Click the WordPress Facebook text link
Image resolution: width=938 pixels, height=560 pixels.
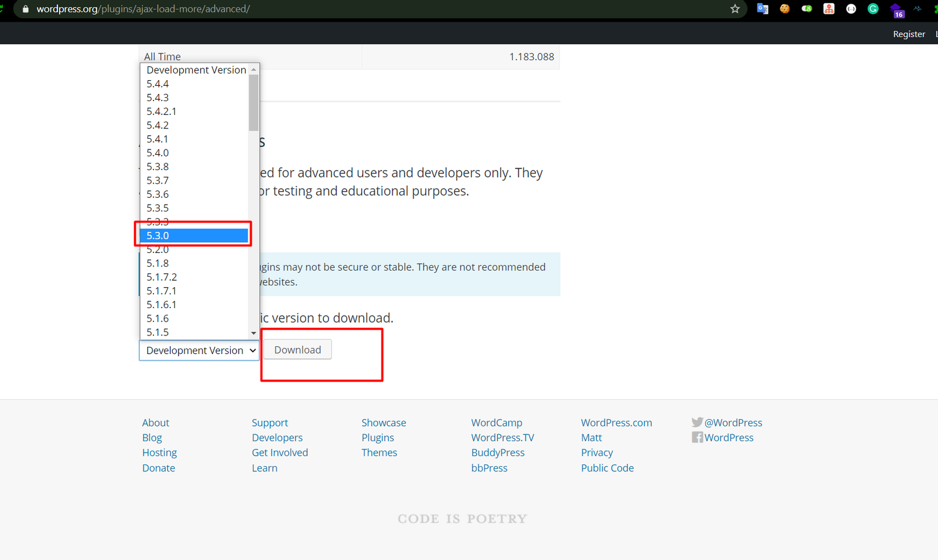729,437
